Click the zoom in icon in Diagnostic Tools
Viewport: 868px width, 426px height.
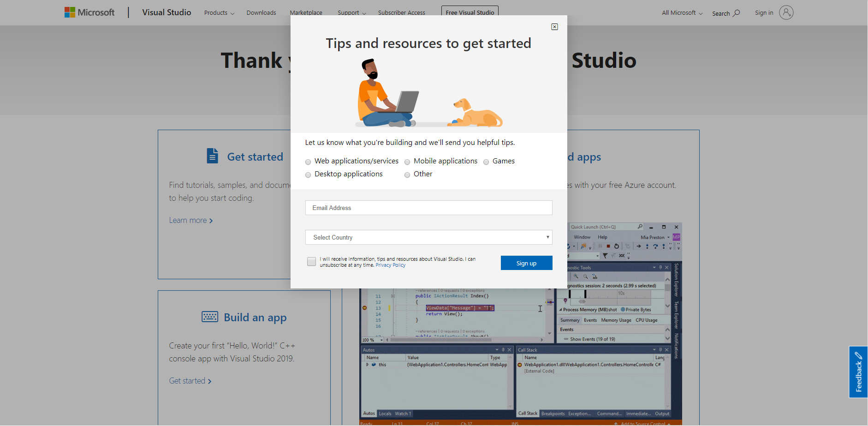point(576,276)
